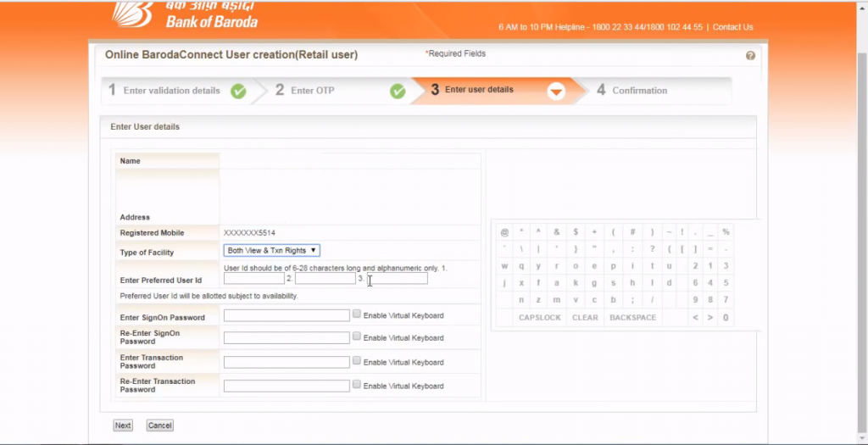This screenshot has width=868, height=445.
Task: Click the letter a on virtual keyboard
Action: [557, 283]
